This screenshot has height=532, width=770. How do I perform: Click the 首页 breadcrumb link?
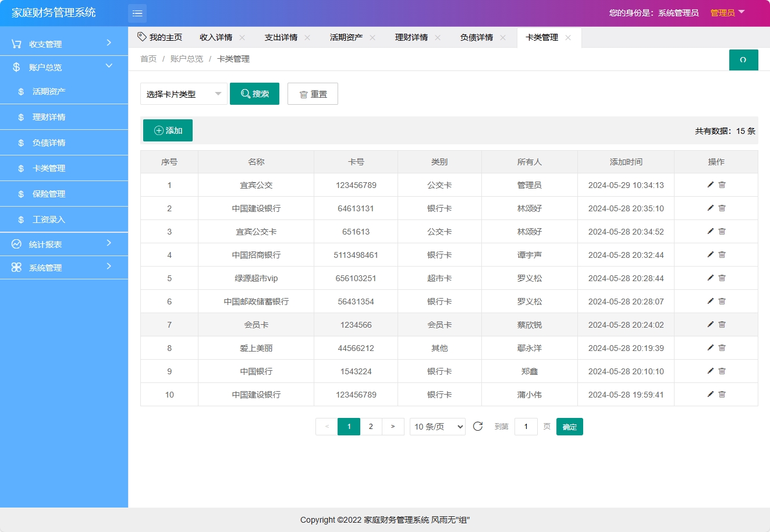pos(148,58)
